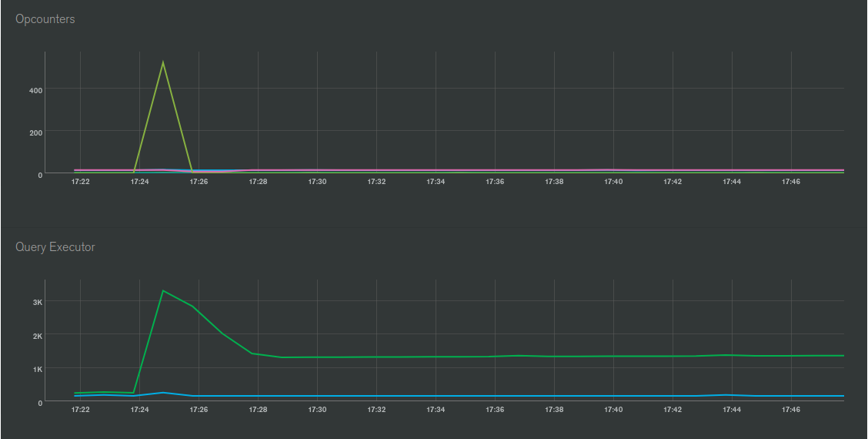Click the 17:24 time label in Opcounters
Image resolution: width=868 pixels, height=439 pixels.
click(139, 182)
